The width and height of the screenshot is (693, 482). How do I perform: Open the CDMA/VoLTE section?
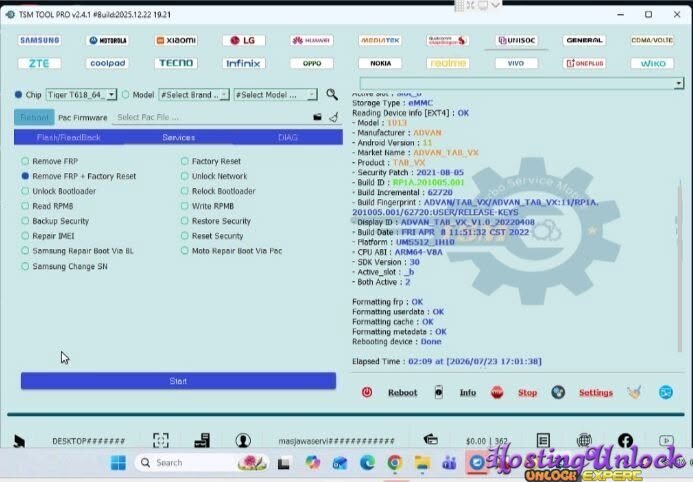[x=652, y=40]
